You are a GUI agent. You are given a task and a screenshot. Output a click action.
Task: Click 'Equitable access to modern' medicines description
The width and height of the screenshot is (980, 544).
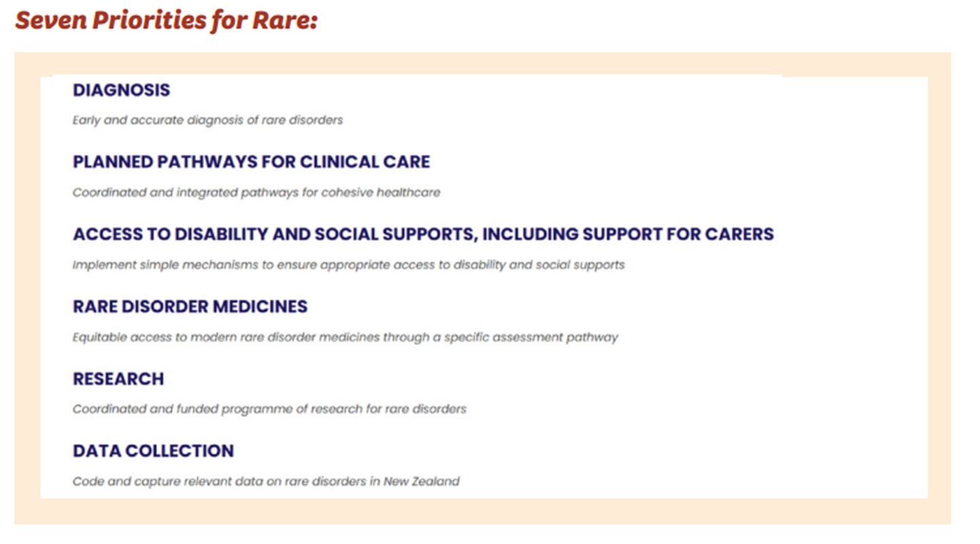(x=345, y=337)
